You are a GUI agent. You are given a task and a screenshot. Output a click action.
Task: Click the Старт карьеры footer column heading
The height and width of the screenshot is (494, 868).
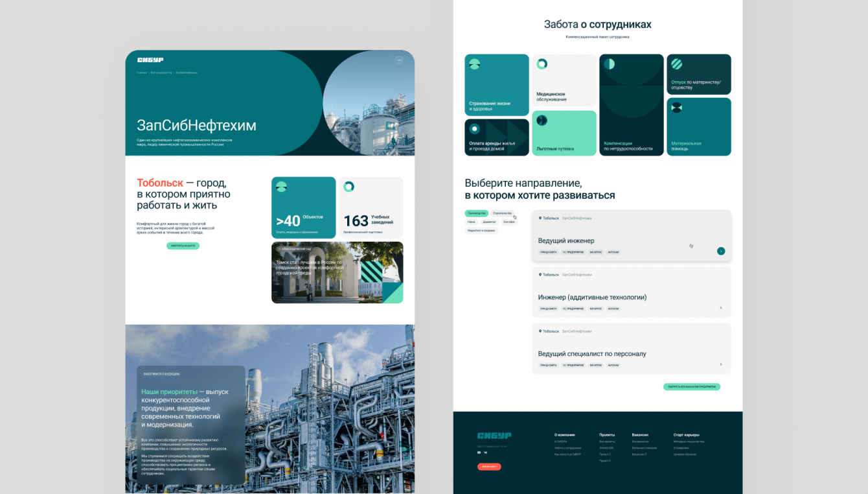coord(687,435)
